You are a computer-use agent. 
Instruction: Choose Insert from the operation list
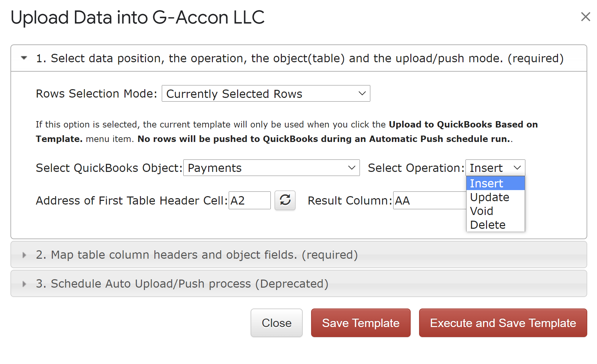[x=495, y=183]
